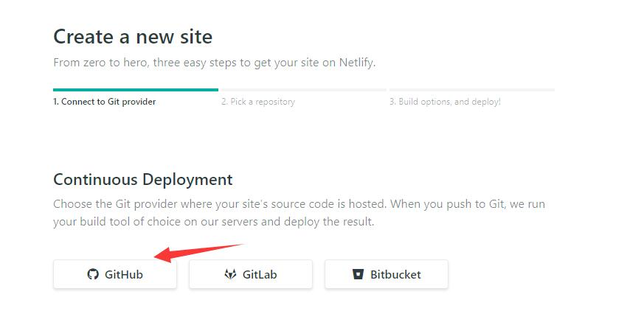Click the Continuous Deployment heading
Screen dimensions: 644x311
pos(143,180)
